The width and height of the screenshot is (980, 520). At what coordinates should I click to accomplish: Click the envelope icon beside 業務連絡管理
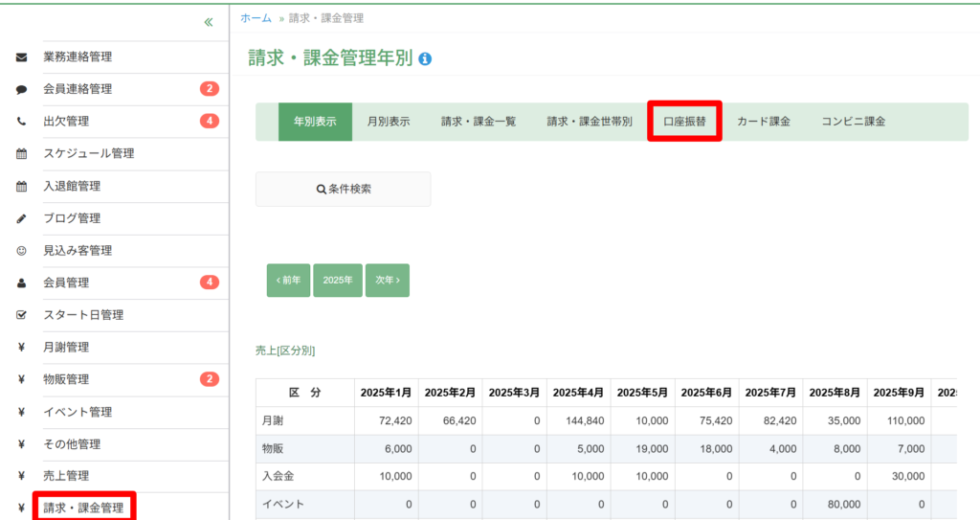[21, 57]
